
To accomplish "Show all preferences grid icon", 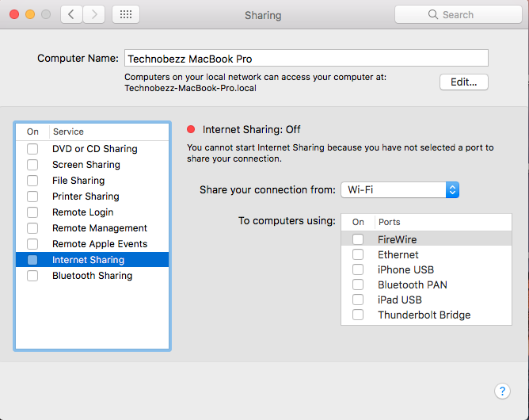I will coord(126,14).
